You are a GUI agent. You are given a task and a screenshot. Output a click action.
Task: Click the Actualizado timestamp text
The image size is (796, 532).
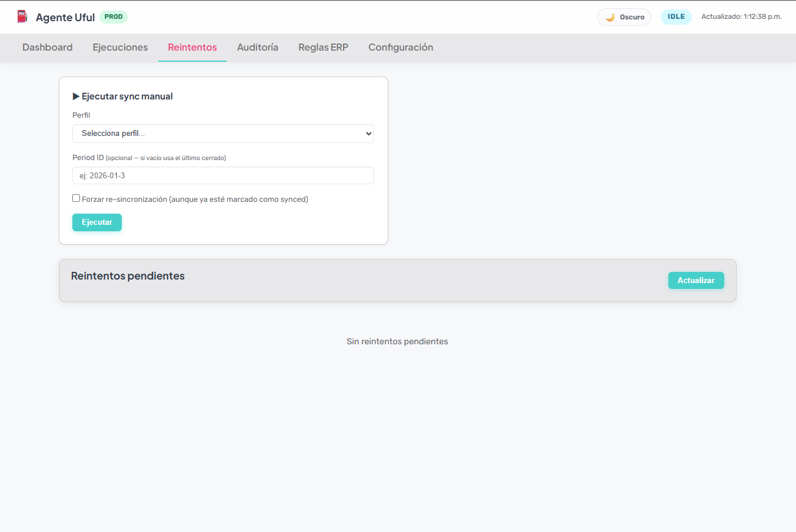[741, 16]
